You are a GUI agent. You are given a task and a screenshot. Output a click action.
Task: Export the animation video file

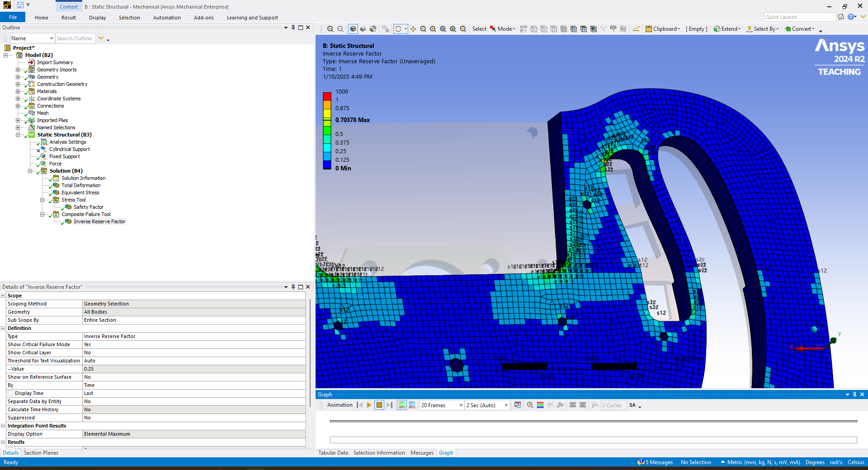(518, 405)
